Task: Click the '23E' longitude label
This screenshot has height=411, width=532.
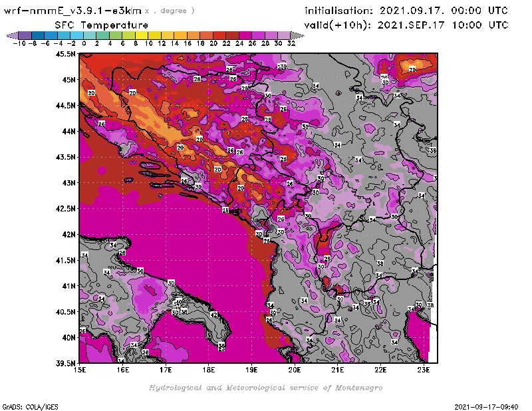Action: [424, 370]
